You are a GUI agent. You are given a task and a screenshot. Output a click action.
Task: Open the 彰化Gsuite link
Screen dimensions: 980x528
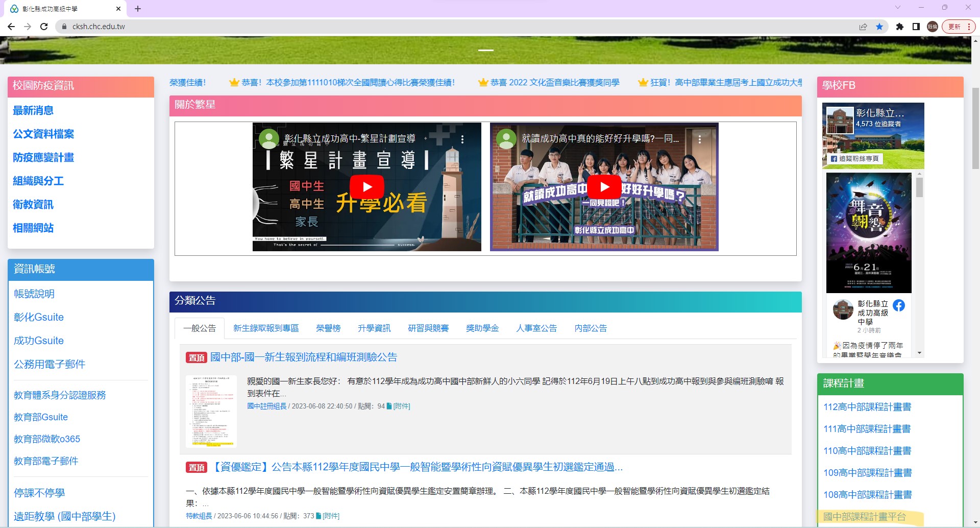(39, 318)
